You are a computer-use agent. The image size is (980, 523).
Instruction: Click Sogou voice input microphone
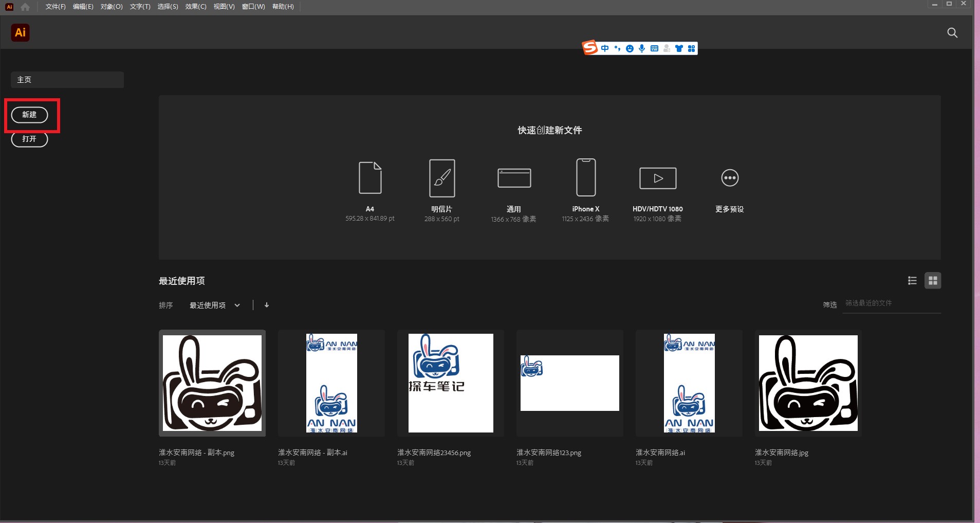(642, 48)
